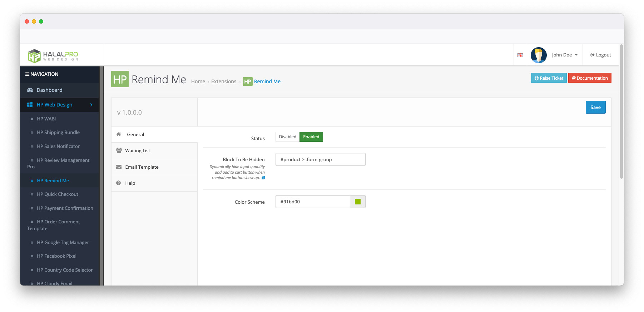Expand the HP Web Design chevron
Screen dimensions: 644x312
(91, 105)
